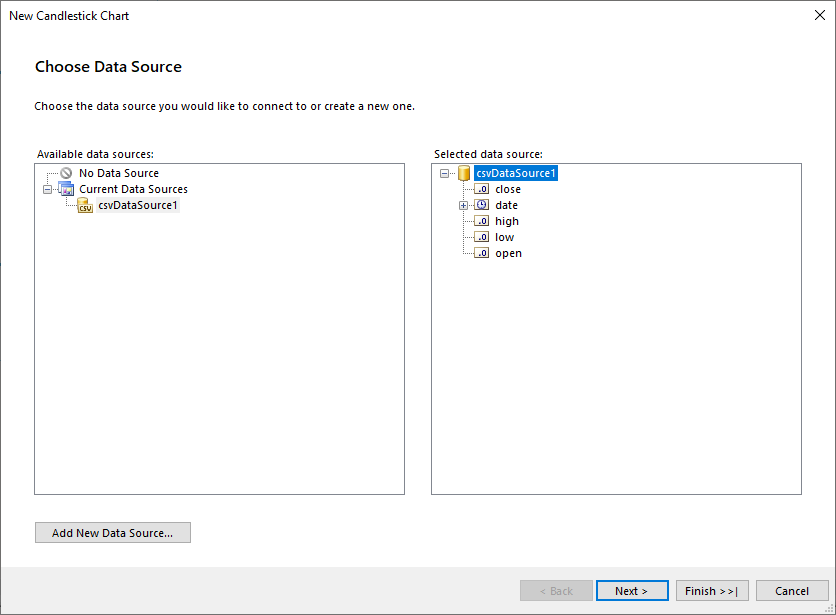Click the clock icon beside the date field

[x=481, y=205]
